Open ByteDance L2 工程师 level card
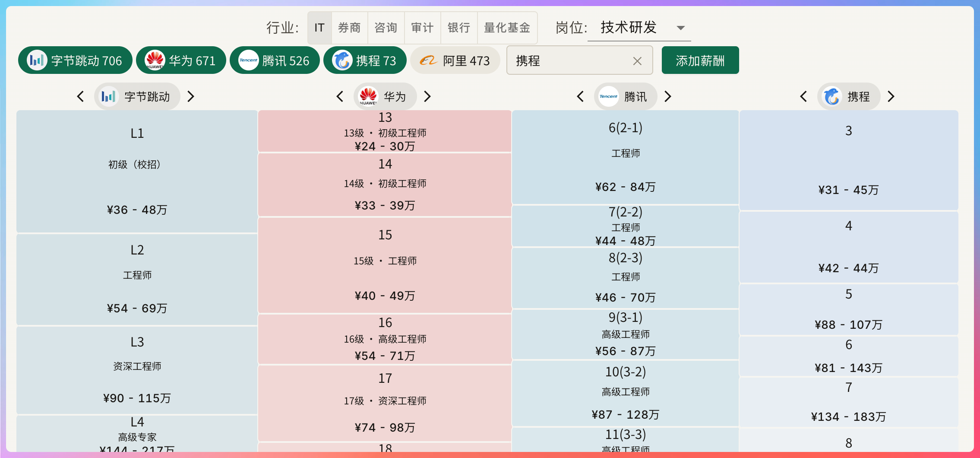 pyautogui.click(x=137, y=280)
